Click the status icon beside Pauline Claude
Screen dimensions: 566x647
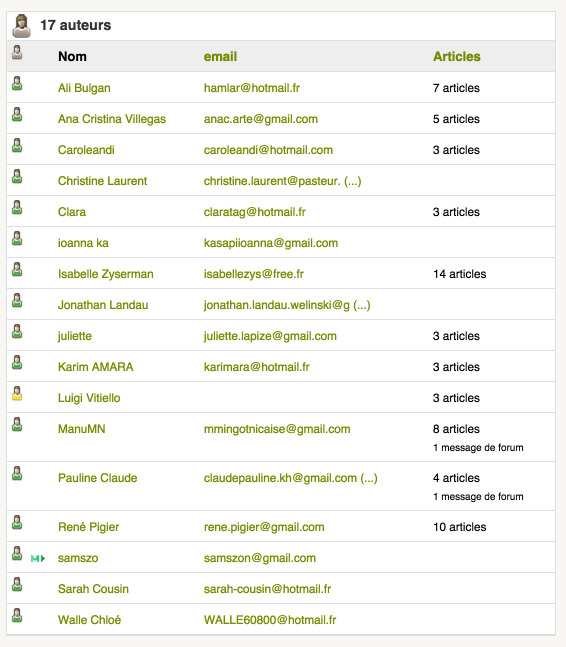point(17,473)
